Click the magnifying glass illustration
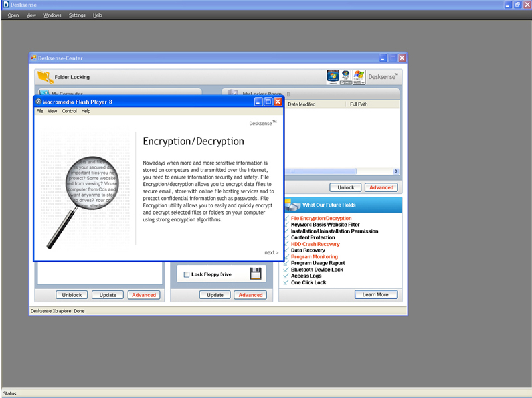Viewport: 532px width, 398px height. tap(83, 202)
